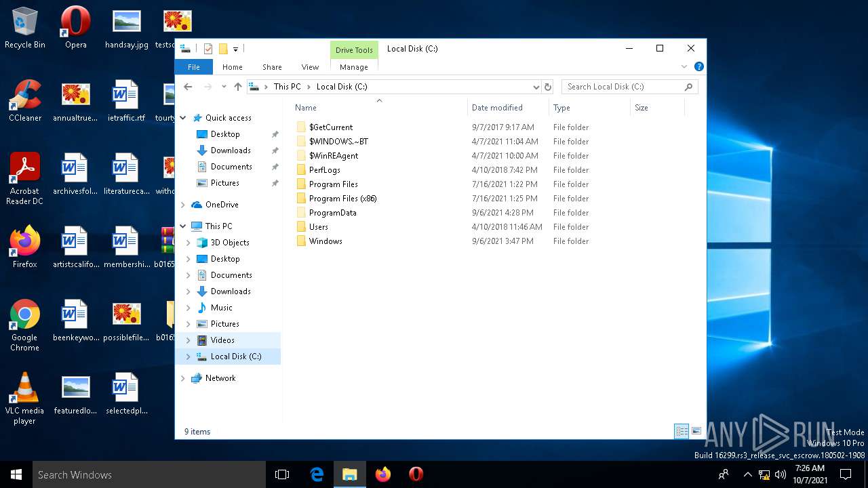Select the Windows folder icon
868x488 pixels.
point(302,241)
